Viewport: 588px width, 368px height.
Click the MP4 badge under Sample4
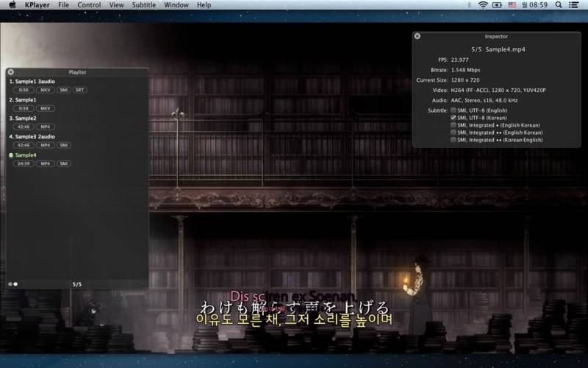tap(46, 163)
